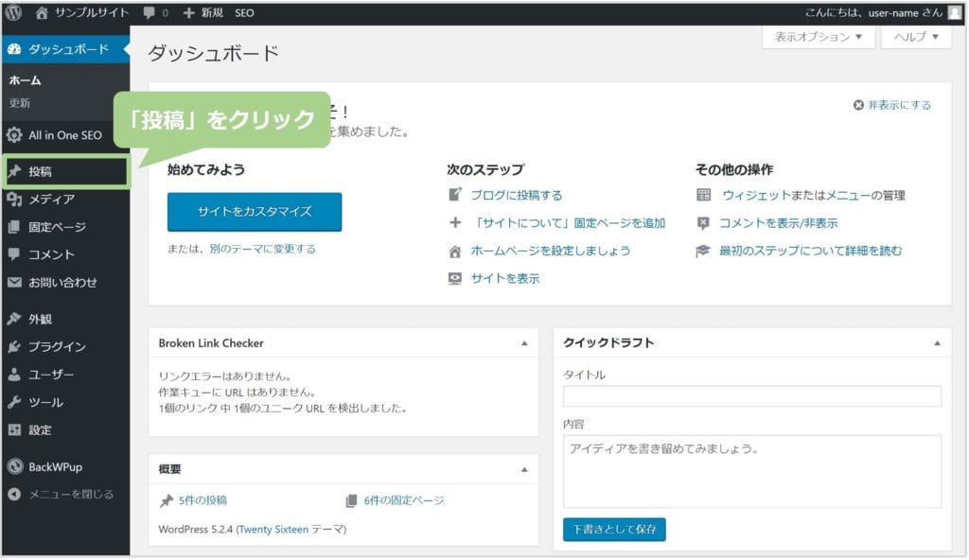Select 投稿 in the sidebar menu
Image resolution: width=969 pixels, height=560 pixels.
[41, 172]
